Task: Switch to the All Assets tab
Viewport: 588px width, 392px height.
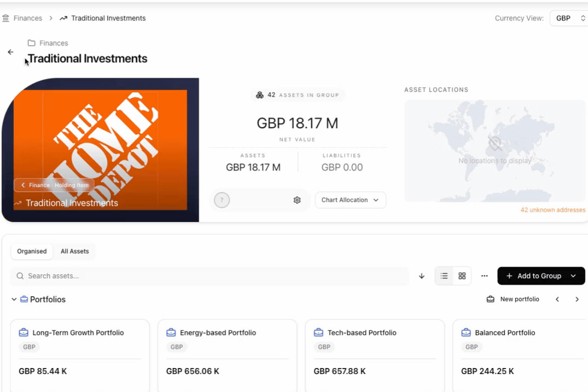Action: (74, 251)
